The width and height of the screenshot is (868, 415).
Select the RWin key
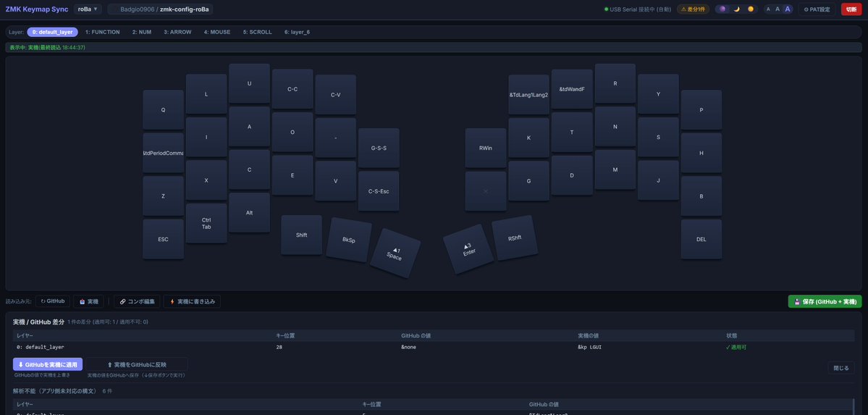(486, 148)
